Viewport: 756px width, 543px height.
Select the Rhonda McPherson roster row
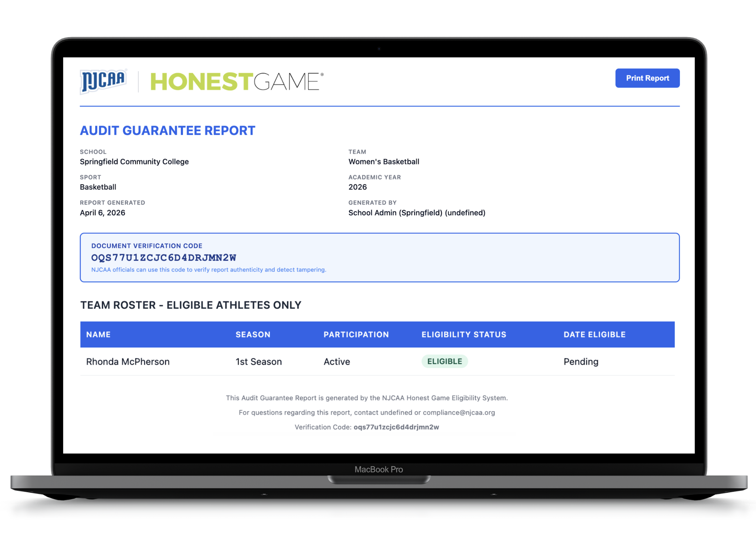tap(128, 362)
